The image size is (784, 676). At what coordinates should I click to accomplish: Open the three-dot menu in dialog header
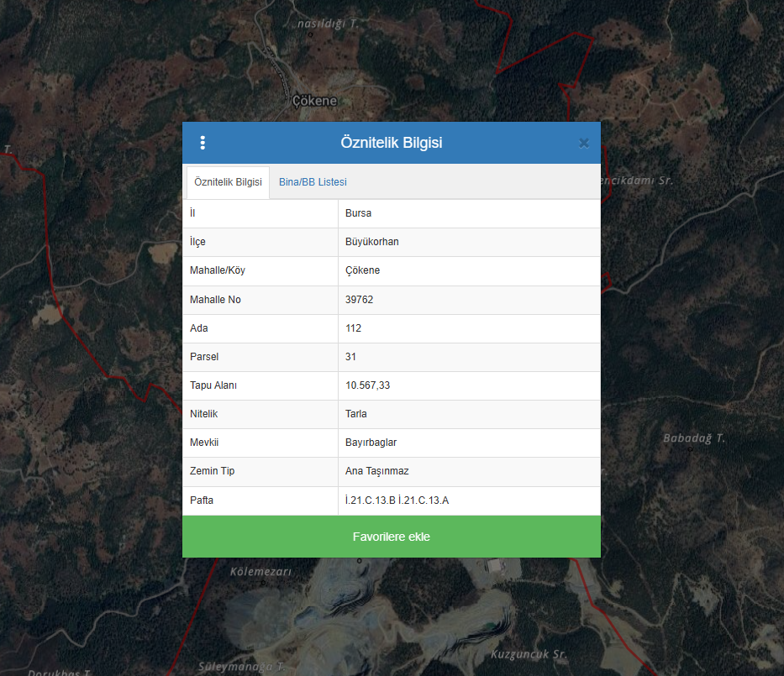click(203, 143)
